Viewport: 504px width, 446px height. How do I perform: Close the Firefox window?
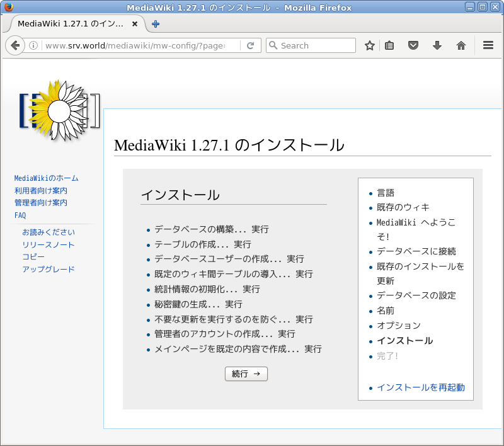click(495, 7)
